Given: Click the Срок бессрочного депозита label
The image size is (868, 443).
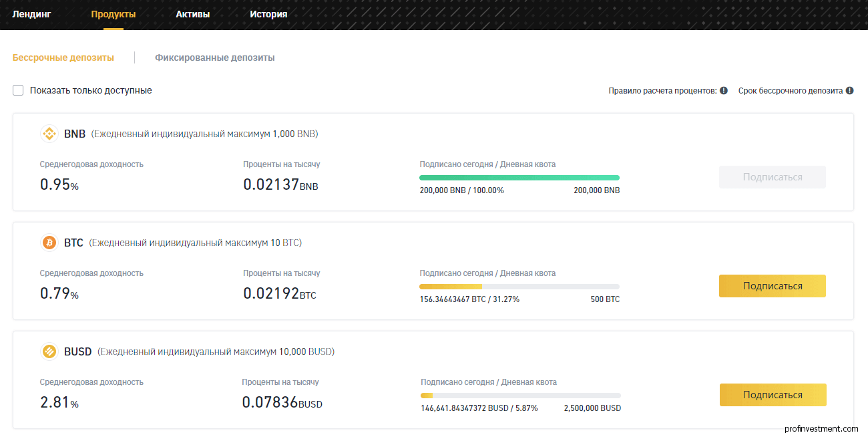Looking at the screenshot, I should click(791, 90).
